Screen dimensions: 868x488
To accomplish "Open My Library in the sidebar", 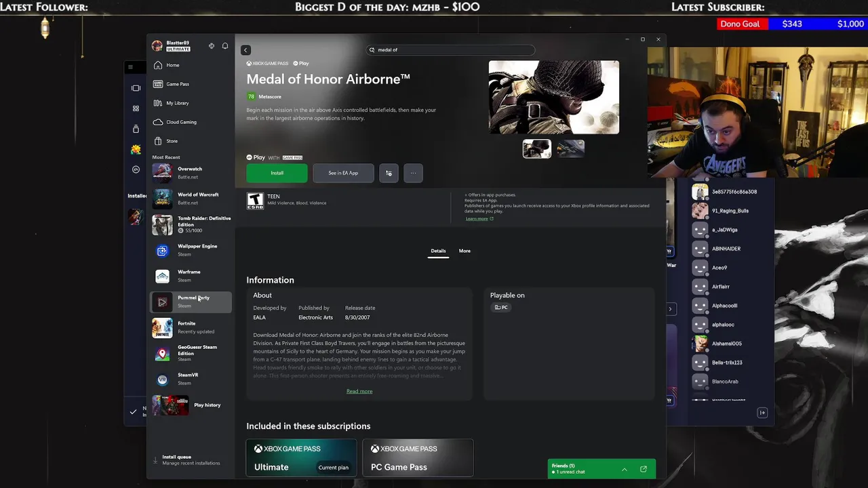I will coord(191,103).
